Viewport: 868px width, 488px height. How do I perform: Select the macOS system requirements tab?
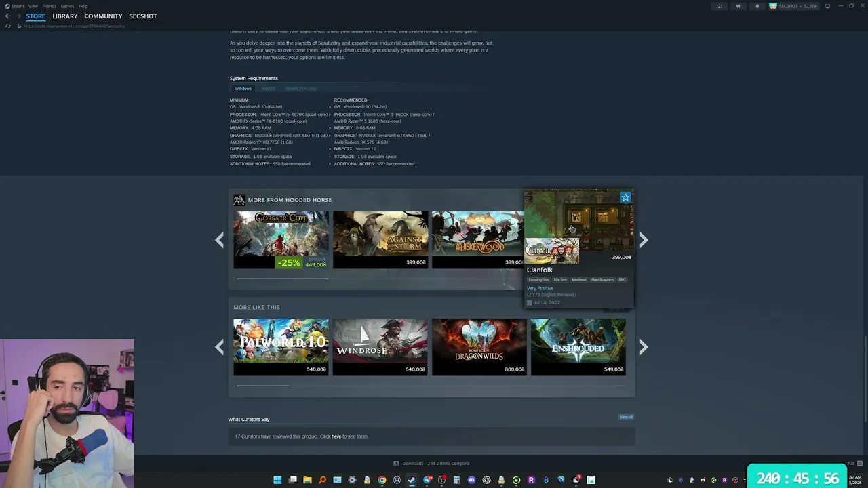pos(269,89)
